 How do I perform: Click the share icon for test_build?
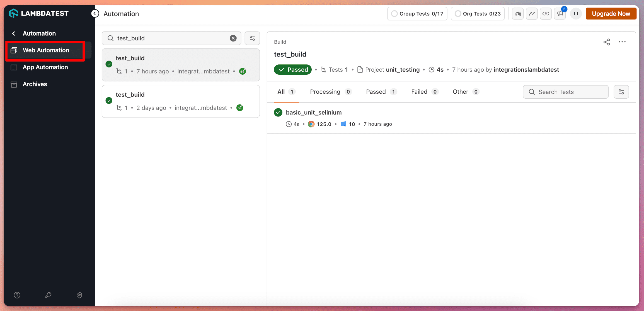[x=607, y=42]
